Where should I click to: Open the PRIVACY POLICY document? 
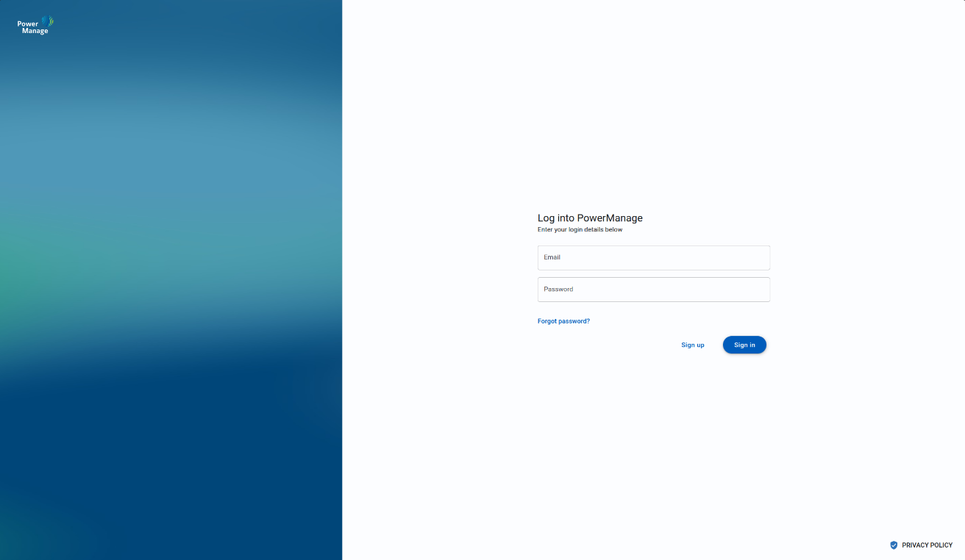click(928, 545)
